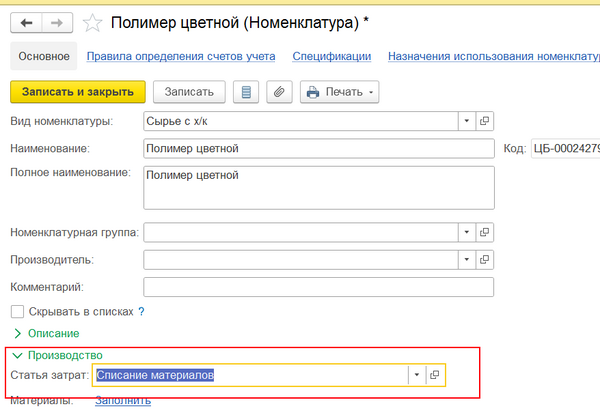Open the Номенклатурная группа linked item icon
600x413 pixels.
click(x=485, y=232)
